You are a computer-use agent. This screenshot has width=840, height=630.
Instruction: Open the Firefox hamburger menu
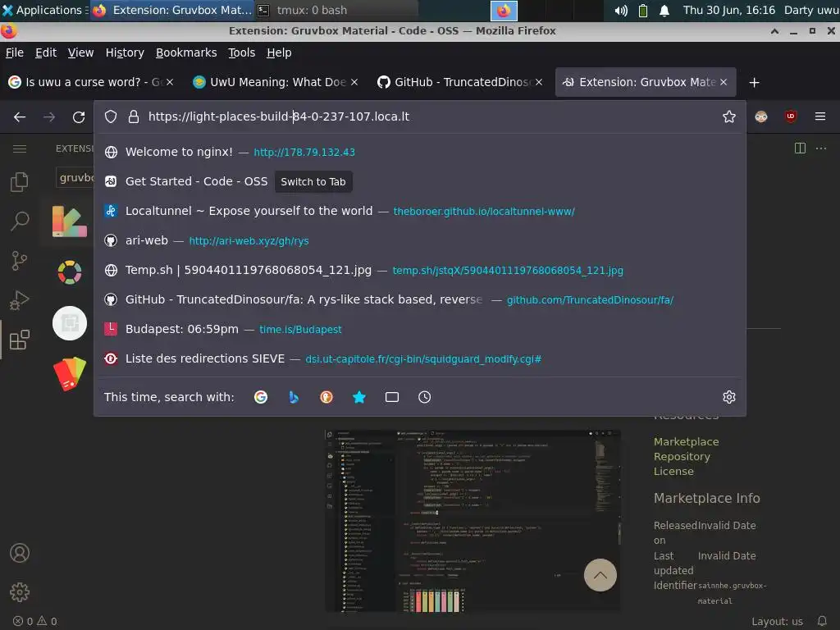pyautogui.click(x=820, y=116)
